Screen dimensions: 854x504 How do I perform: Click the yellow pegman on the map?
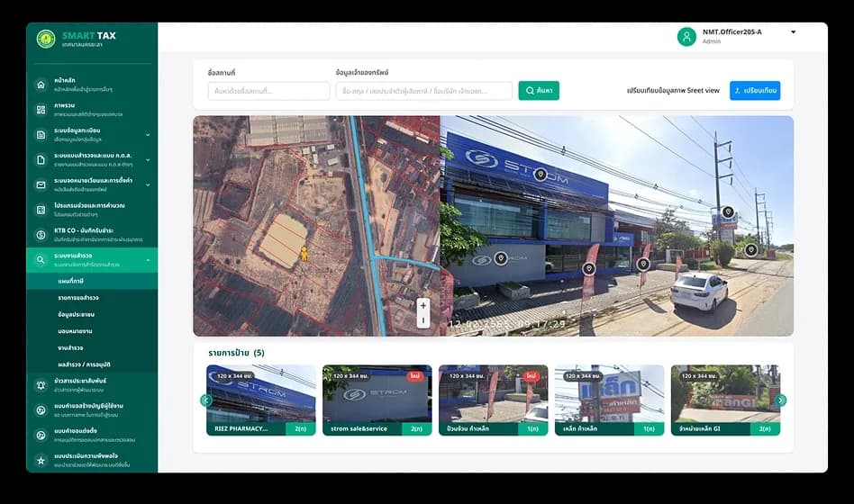pos(304,253)
